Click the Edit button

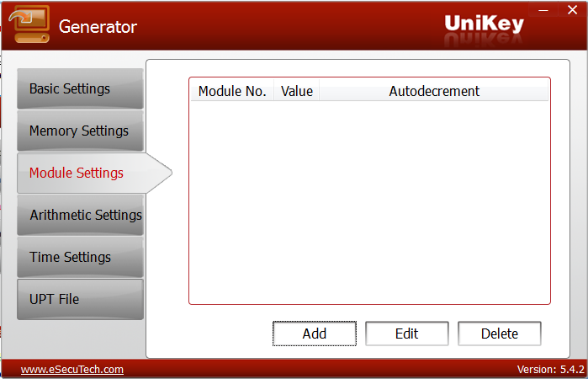pyautogui.click(x=407, y=334)
